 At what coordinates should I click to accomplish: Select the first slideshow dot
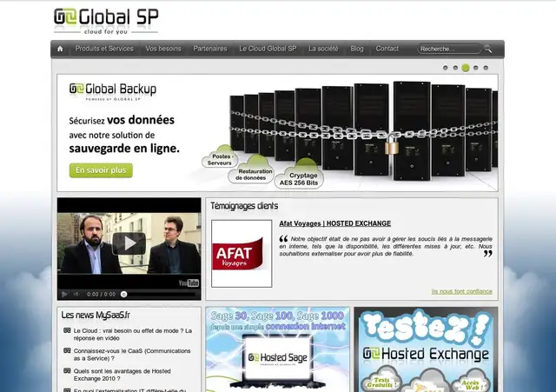pyautogui.click(x=446, y=68)
